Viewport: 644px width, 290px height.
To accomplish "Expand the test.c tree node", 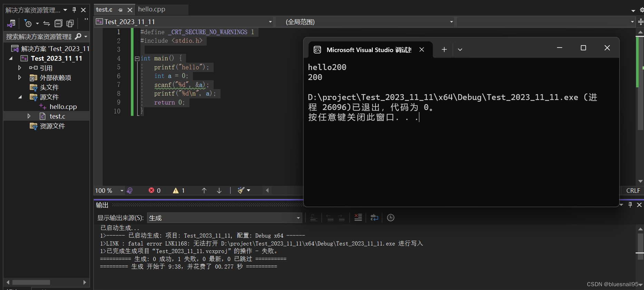I will pyautogui.click(x=29, y=116).
